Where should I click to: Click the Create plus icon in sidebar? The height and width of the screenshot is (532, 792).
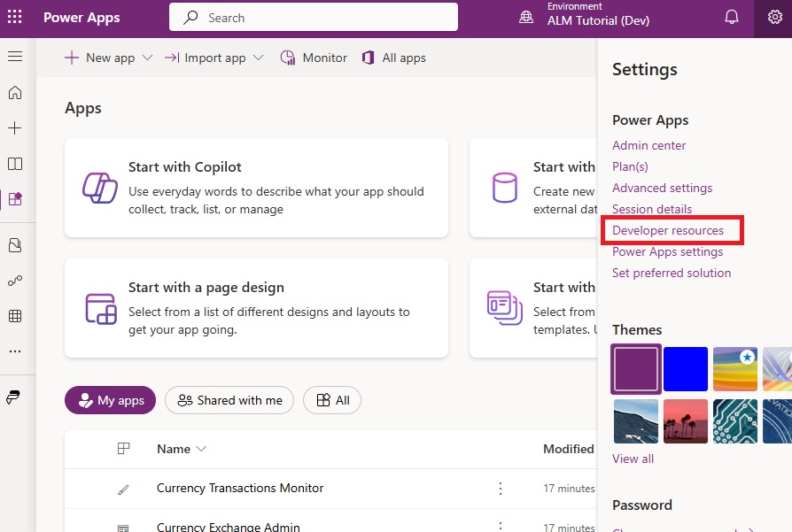click(x=15, y=127)
